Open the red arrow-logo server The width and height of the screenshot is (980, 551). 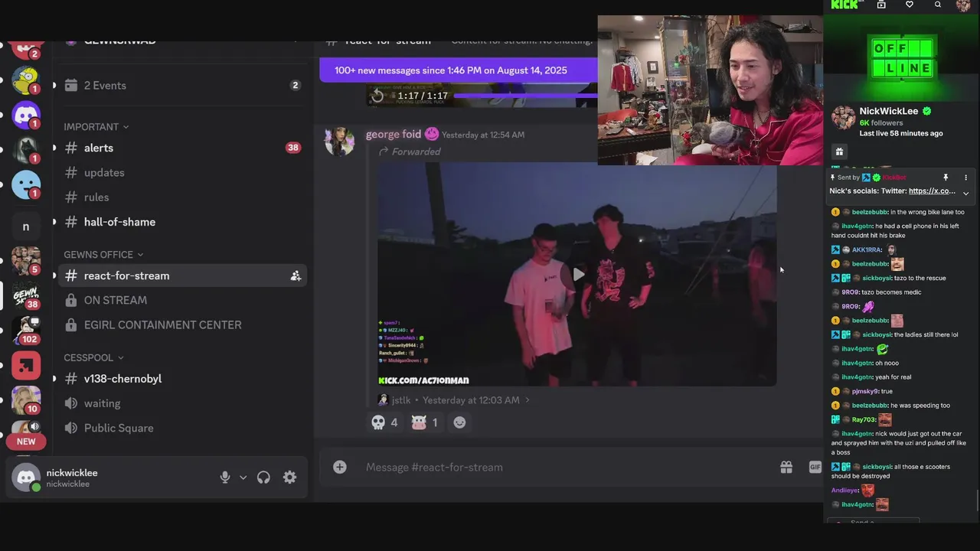pyautogui.click(x=26, y=366)
